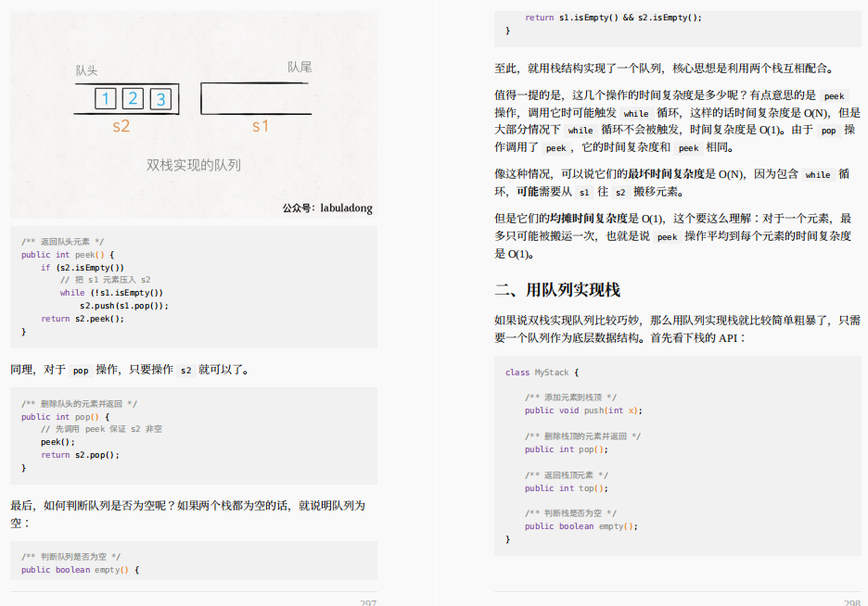
Task: Click the orange "s1" label under the right stack
Action: (261, 126)
